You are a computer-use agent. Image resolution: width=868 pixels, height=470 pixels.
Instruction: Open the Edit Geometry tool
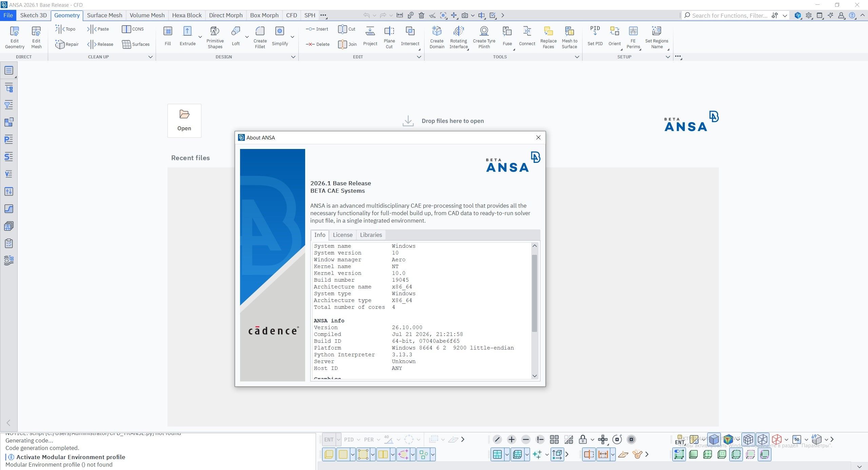(15, 37)
